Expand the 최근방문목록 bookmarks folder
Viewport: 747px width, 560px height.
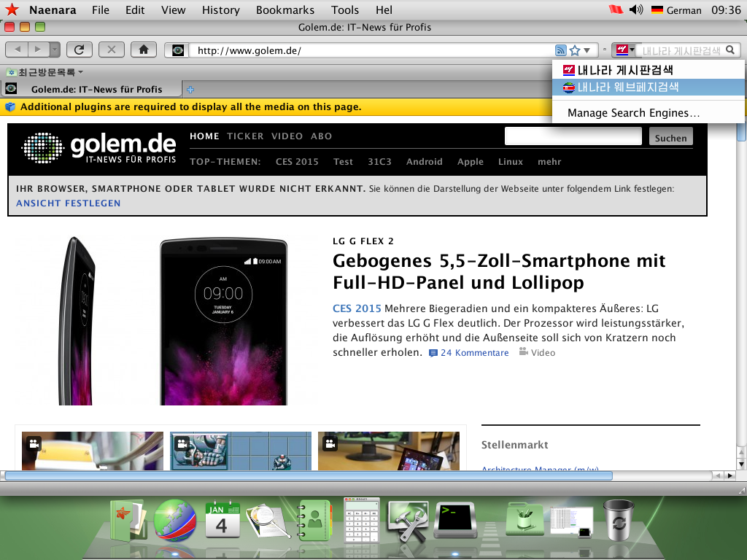[44, 72]
